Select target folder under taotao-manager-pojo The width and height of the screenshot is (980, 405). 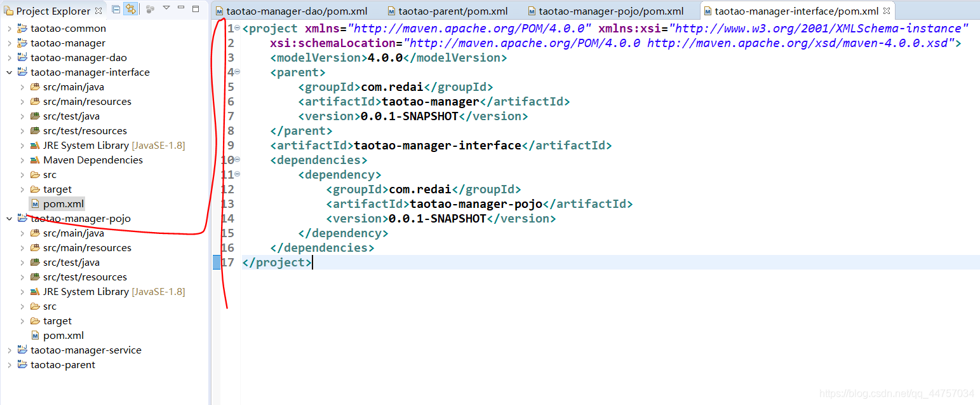[57, 321]
